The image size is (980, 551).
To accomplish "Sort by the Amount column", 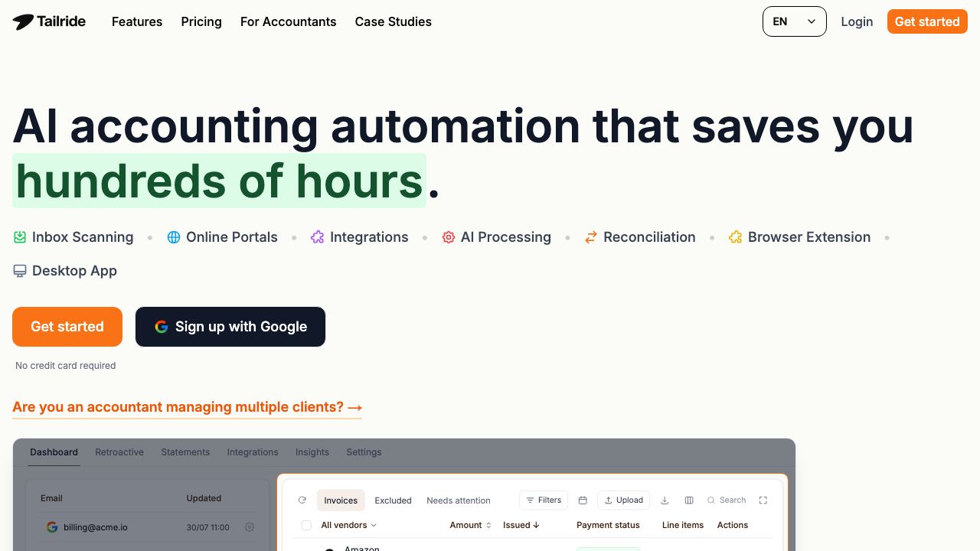I will click(470, 525).
